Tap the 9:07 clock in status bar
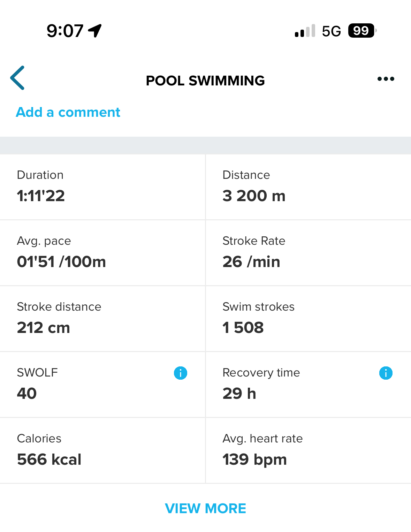 [65, 31]
